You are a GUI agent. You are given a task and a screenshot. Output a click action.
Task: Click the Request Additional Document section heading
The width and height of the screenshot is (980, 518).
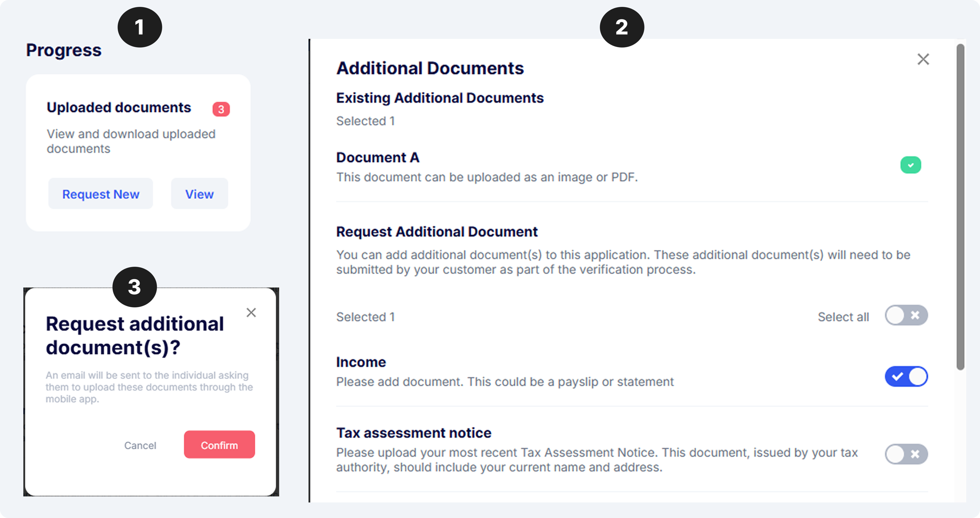click(x=437, y=232)
